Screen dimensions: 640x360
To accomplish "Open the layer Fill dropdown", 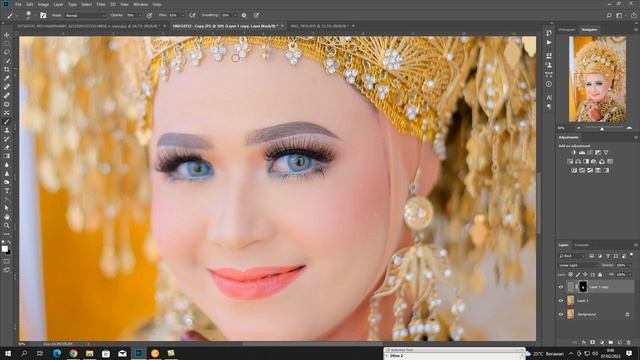I will [x=629, y=275].
